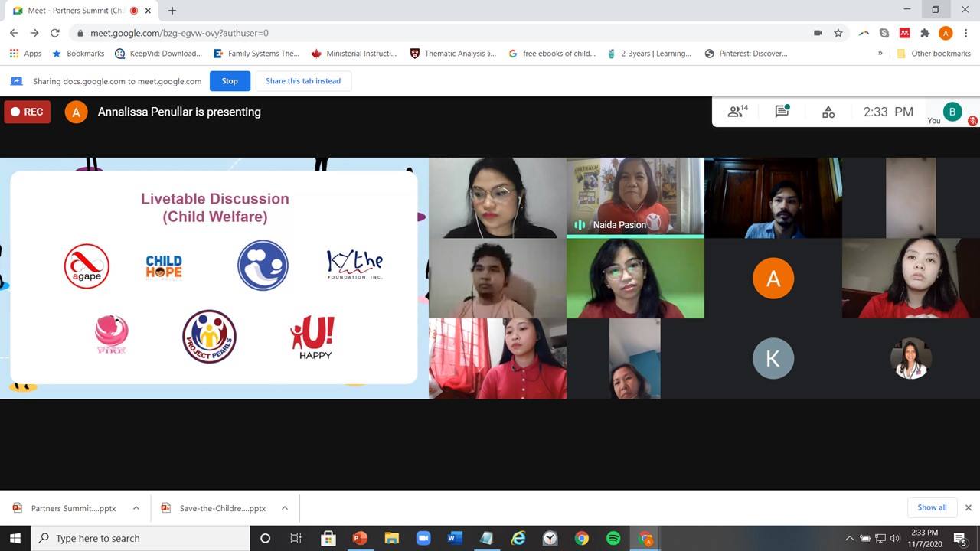Stop sharing docs.google.com to Meet
Viewport: 980px width, 551px height.
[x=230, y=81]
